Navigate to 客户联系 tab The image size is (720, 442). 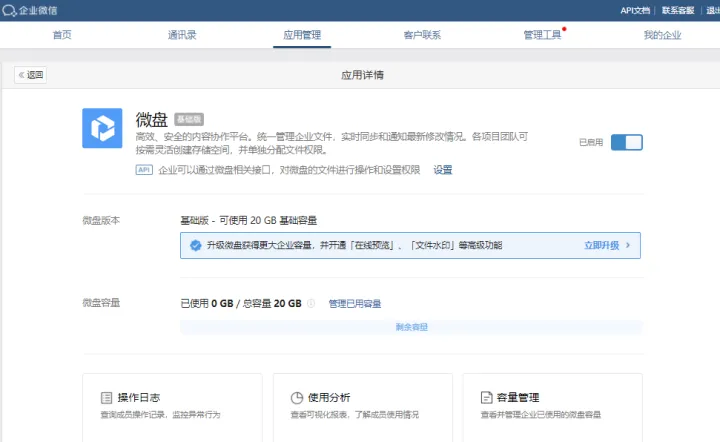click(422, 35)
